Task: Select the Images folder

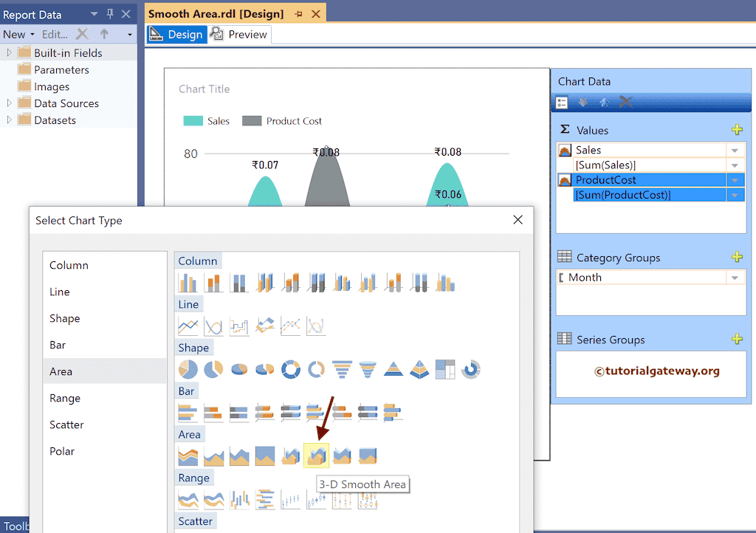Action: point(44,86)
